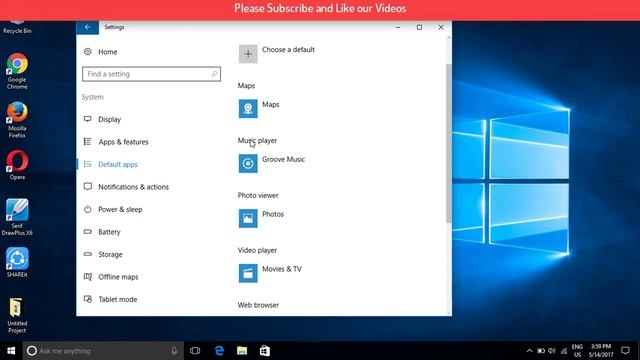The width and height of the screenshot is (640, 360).
Task: Select the Default apps sidebar icon
Action: point(88,164)
